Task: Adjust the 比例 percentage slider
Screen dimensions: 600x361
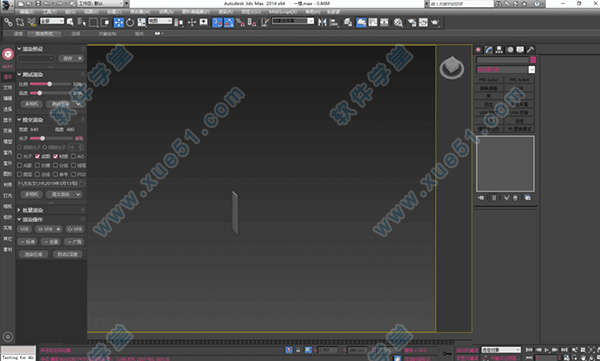Action: point(50,84)
